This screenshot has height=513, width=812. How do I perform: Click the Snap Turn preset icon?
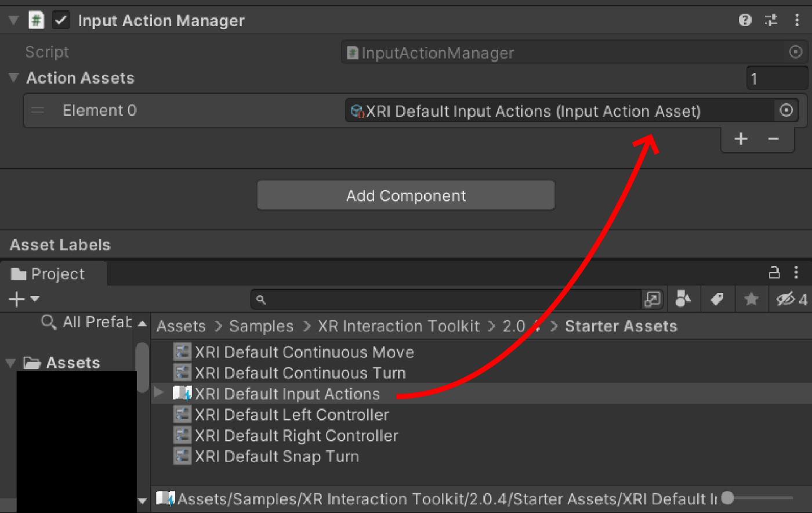coord(182,456)
